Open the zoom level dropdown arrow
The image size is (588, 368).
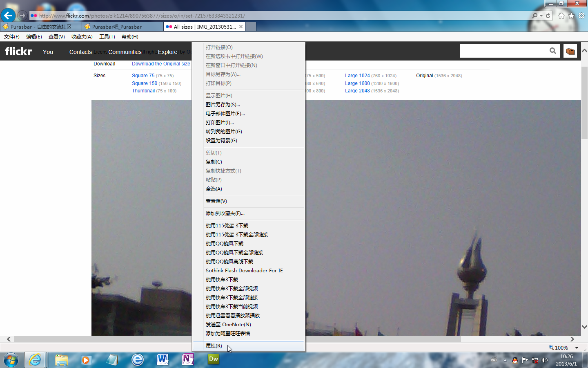(577, 348)
